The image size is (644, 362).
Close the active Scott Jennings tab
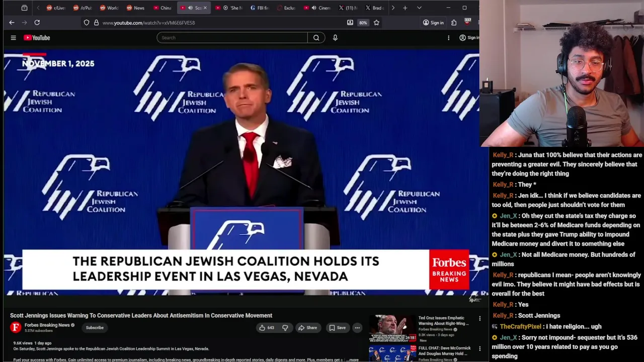click(205, 8)
